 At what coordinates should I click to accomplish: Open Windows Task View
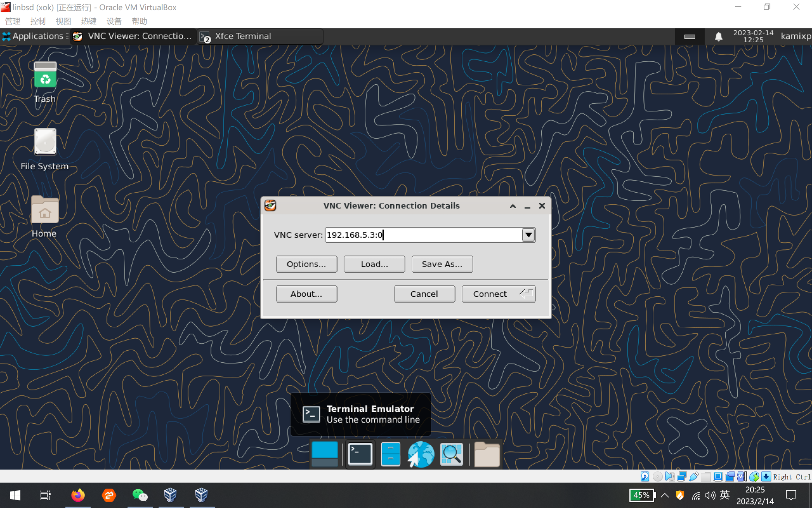pos(45,495)
